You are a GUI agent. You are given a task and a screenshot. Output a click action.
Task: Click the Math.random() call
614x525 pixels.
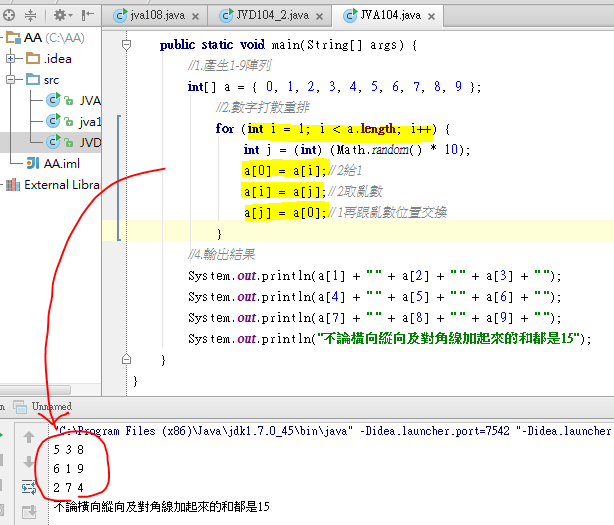379,150
